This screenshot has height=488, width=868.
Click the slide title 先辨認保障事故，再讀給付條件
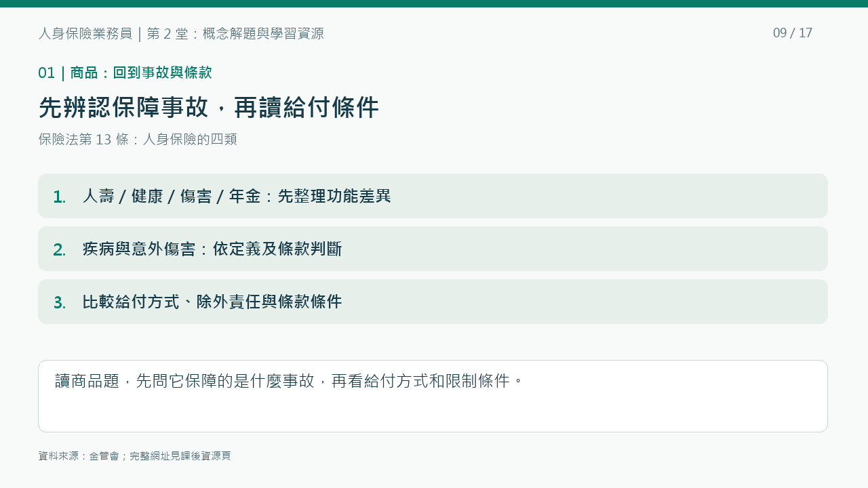point(209,107)
